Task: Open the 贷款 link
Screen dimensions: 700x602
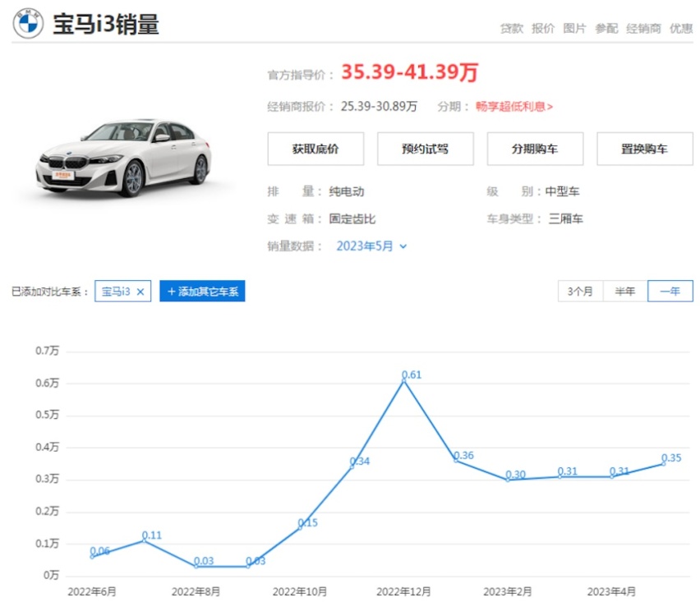Action: (511, 29)
